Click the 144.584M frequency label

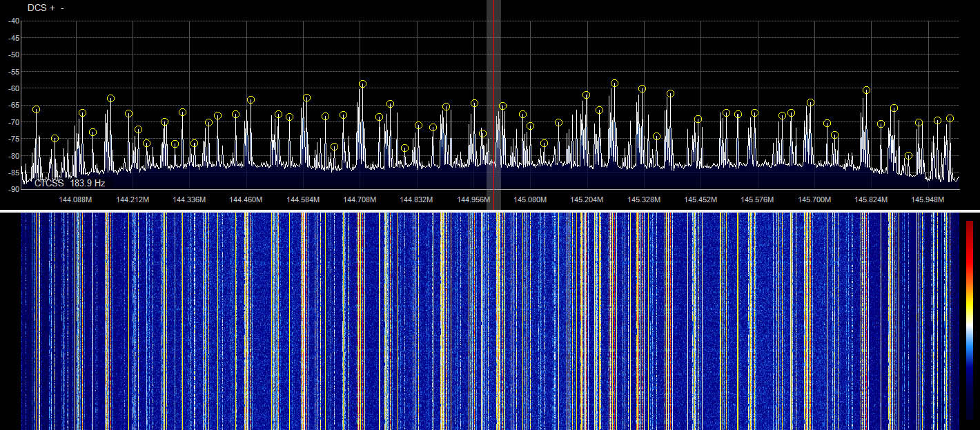tap(303, 200)
